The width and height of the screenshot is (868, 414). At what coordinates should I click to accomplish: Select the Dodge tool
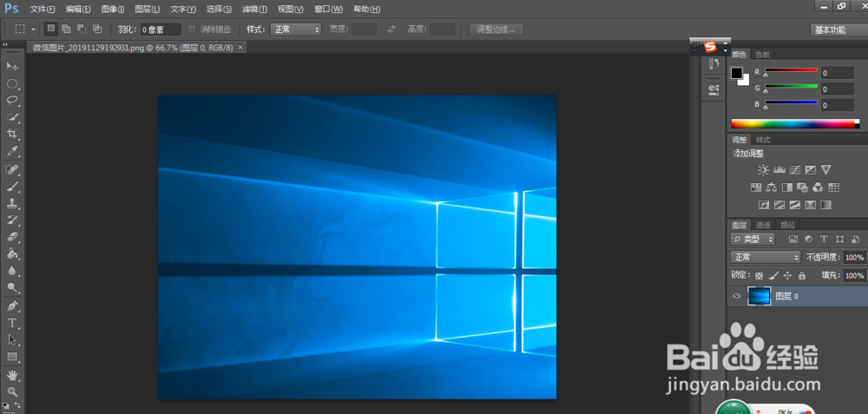12,288
